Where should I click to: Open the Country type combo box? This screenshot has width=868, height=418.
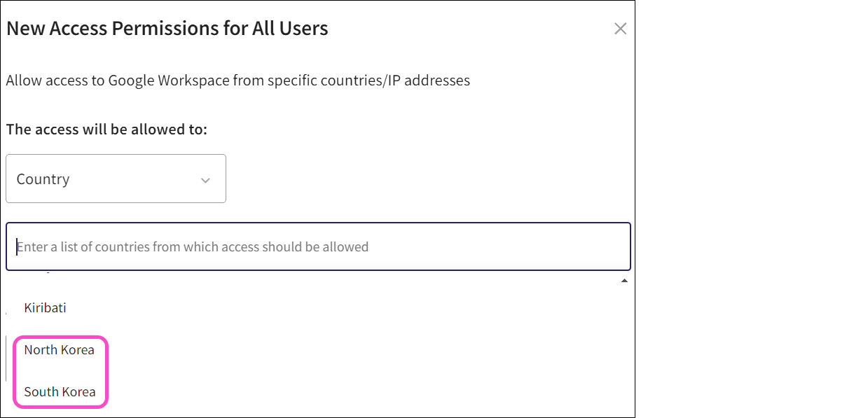click(x=116, y=179)
